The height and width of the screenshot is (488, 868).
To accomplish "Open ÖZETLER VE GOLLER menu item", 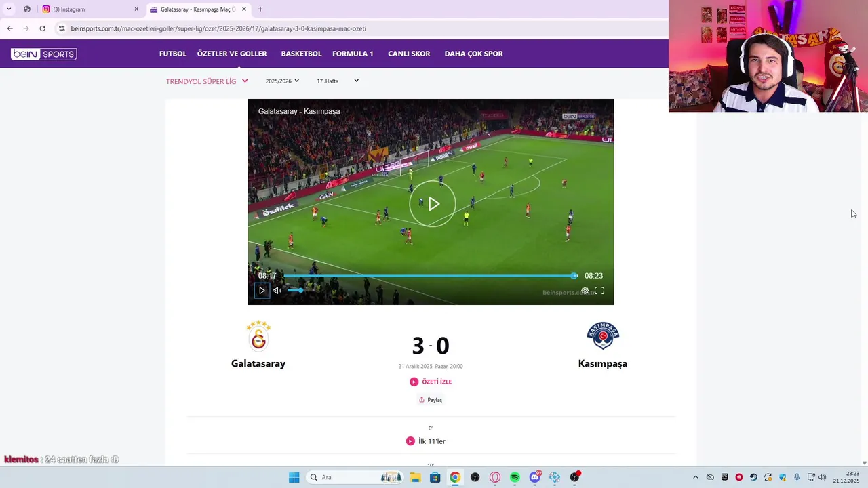I will 232,54.
